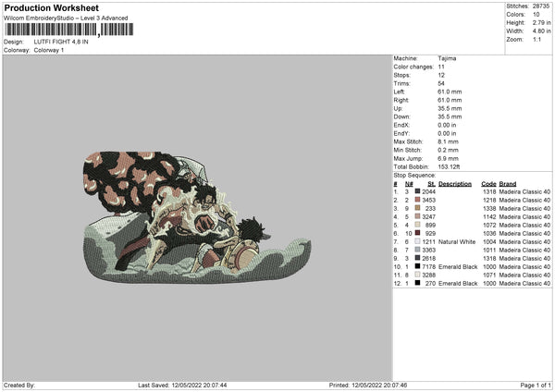Click the "Stops:" label
The image size is (555, 392).
click(x=402, y=75)
